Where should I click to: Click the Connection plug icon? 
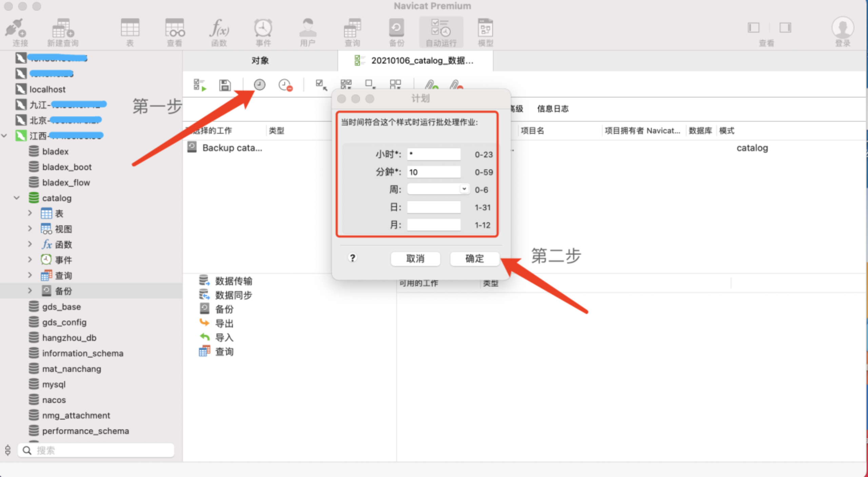(16, 28)
